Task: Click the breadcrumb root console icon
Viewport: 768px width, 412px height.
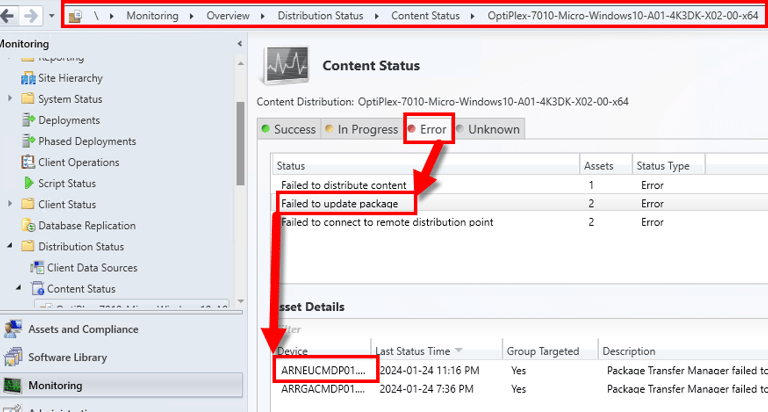Action: tap(75, 16)
